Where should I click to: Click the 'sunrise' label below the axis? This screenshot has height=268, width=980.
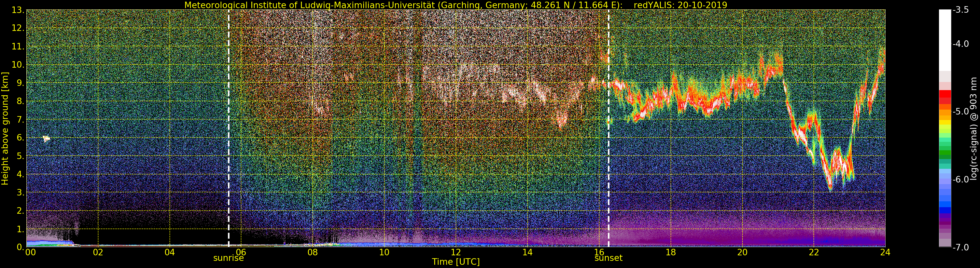(x=228, y=258)
